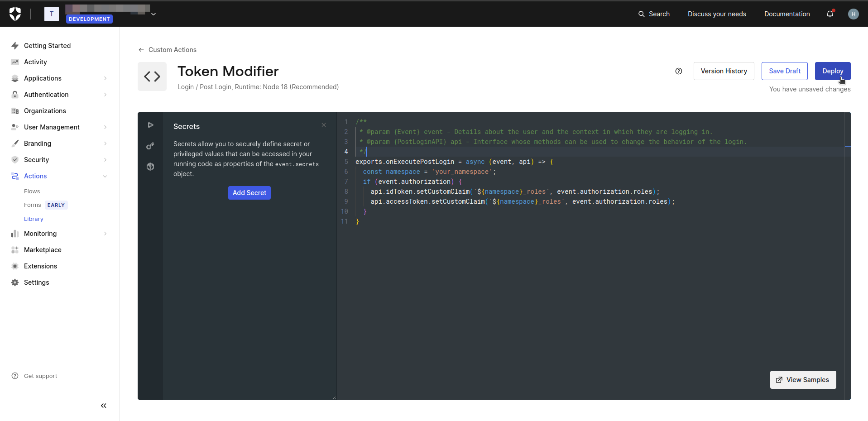This screenshot has height=421, width=868.
Task: Open Flows under Actions
Action: [x=32, y=191]
